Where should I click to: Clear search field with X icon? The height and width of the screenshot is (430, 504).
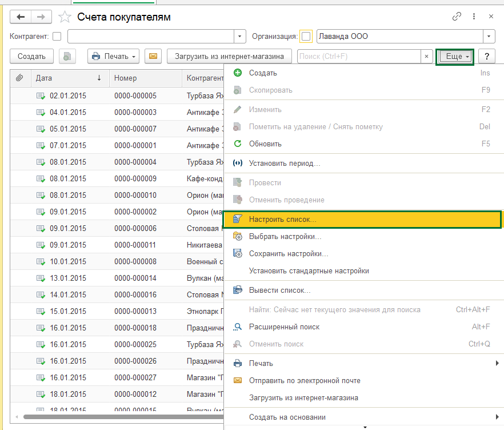click(426, 56)
